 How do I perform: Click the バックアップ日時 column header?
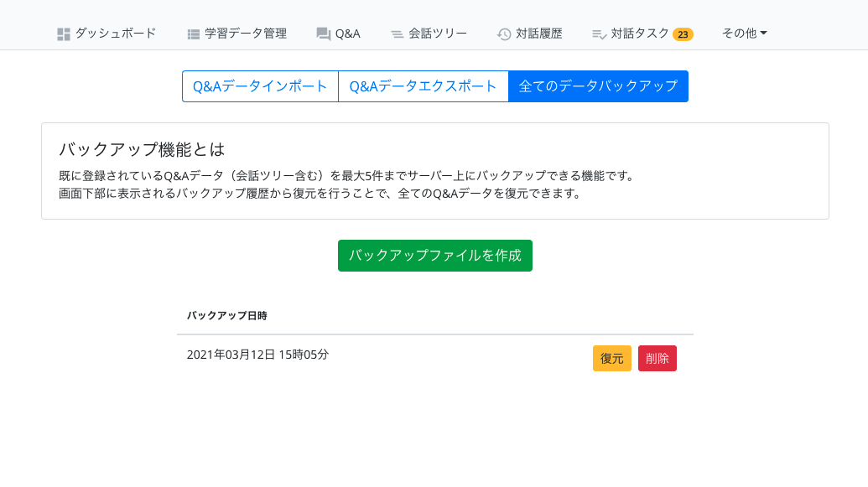point(226,316)
